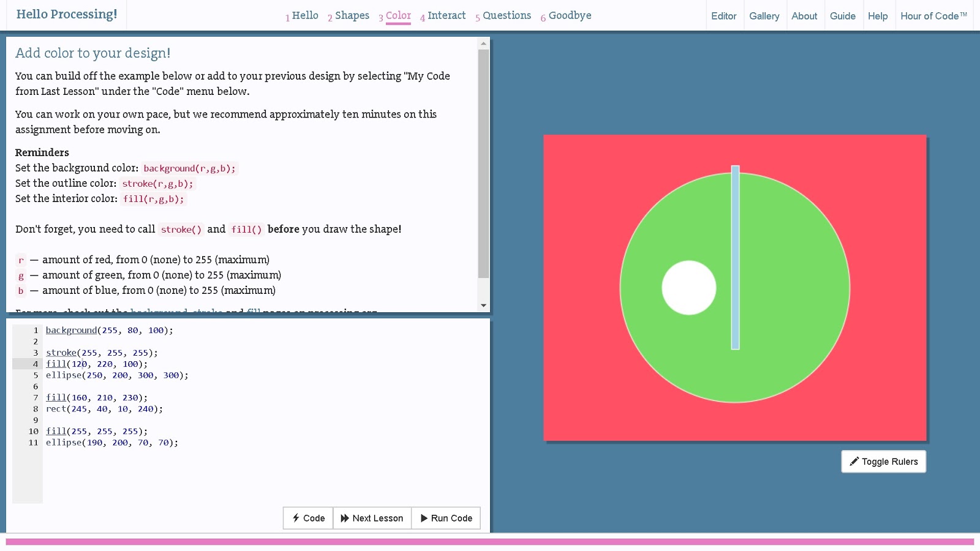Screen dimensions: 980x551
Task: Open the Gallery page
Action: pos(764,16)
